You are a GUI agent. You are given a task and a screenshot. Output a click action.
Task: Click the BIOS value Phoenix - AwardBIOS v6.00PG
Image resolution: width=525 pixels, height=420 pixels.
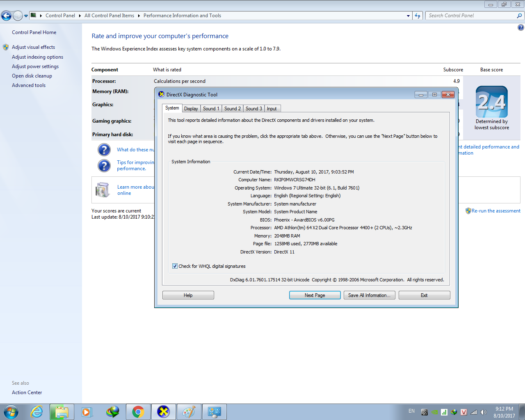[304, 220]
